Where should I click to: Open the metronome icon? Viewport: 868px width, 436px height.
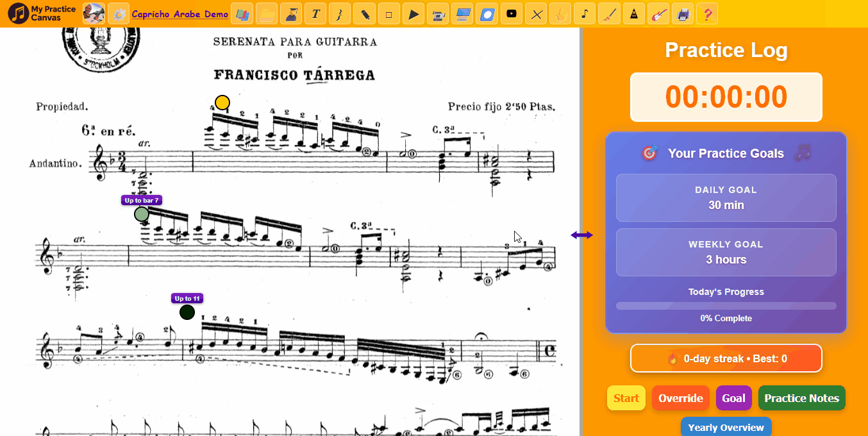pyautogui.click(x=633, y=13)
